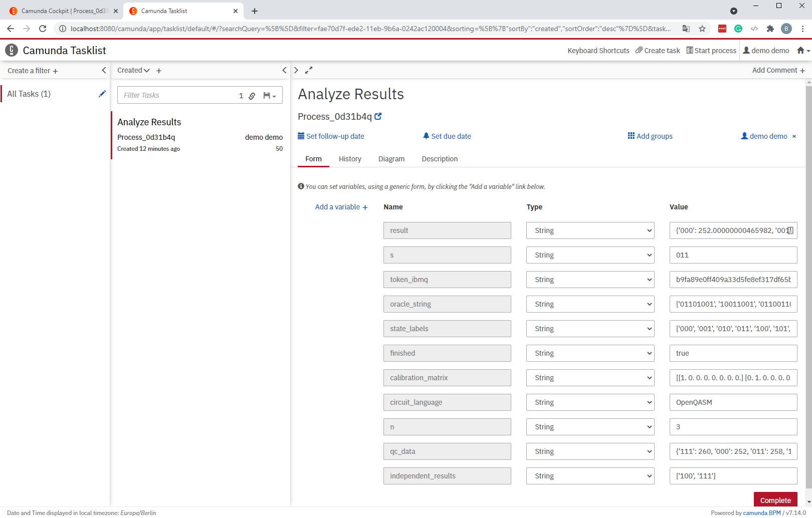Click the translate page icon
This screenshot has height=518, width=812.
[x=686, y=29]
